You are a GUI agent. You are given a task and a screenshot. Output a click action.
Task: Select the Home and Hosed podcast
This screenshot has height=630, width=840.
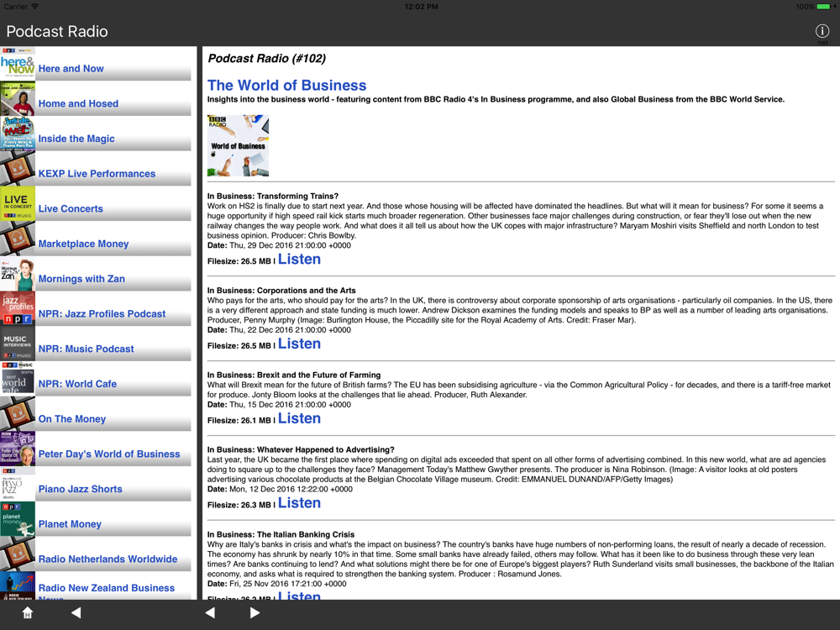click(x=78, y=103)
